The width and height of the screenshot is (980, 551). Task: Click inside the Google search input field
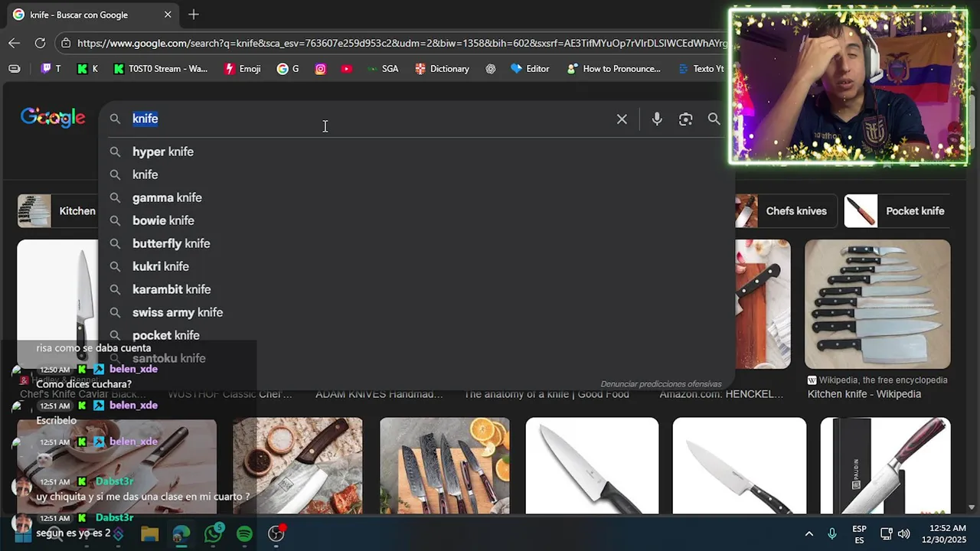coord(371,119)
